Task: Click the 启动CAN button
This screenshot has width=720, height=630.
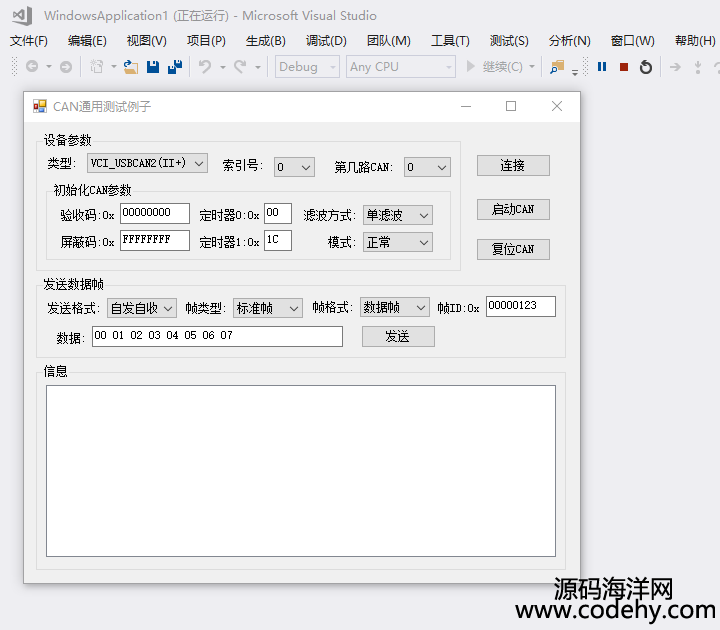Action: tap(513, 209)
